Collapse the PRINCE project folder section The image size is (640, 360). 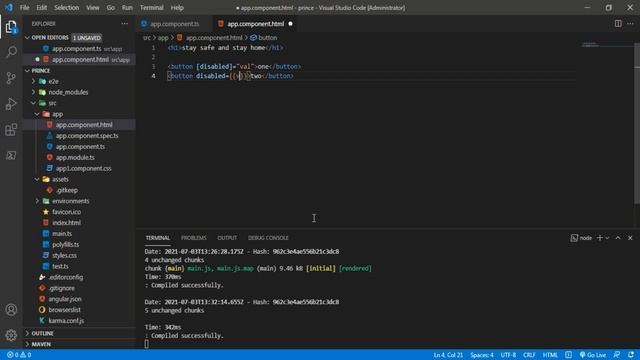click(x=27, y=71)
